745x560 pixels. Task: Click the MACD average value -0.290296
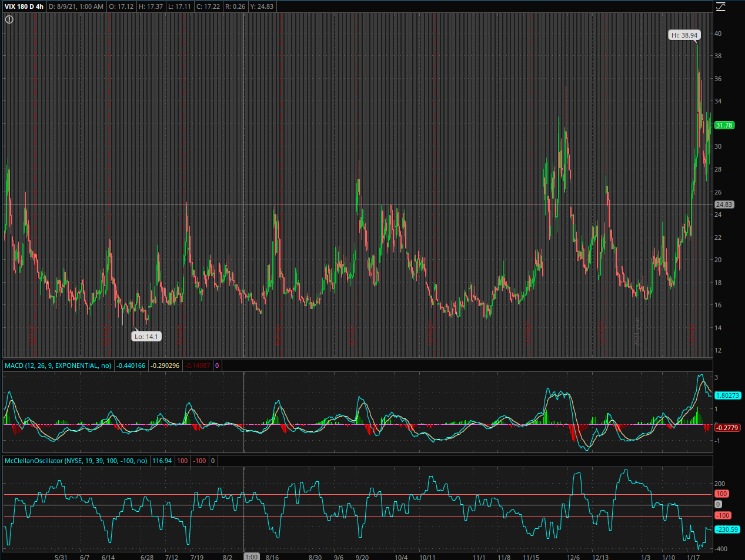coord(165,365)
